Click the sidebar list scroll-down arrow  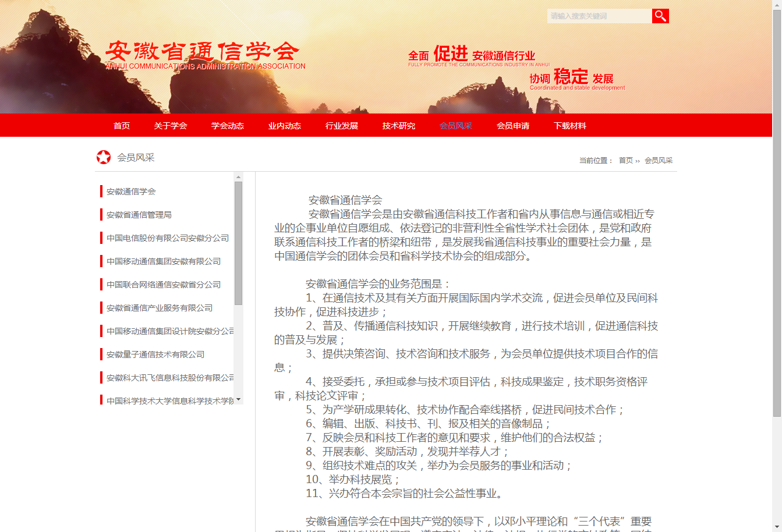tap(238, 400)
